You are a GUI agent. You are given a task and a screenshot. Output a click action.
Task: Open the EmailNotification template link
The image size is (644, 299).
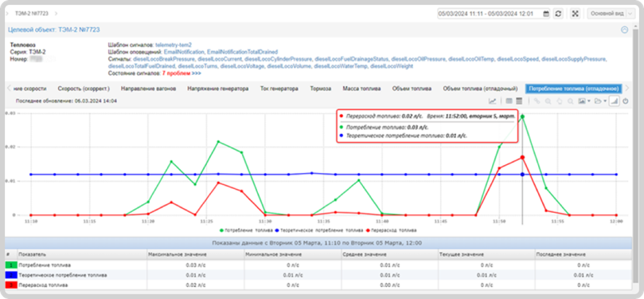[184, 52]
